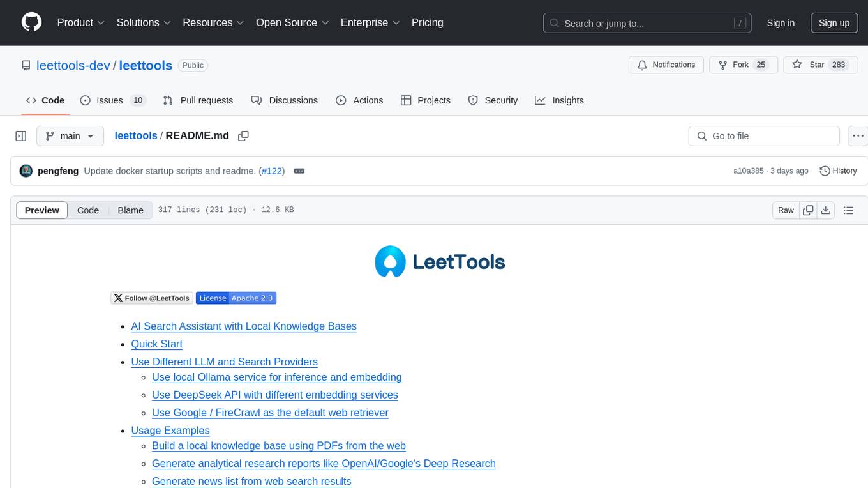The width and height of the screenshot is (868, 488).
Task: Select the Code view
Action: tap(88, 210)
